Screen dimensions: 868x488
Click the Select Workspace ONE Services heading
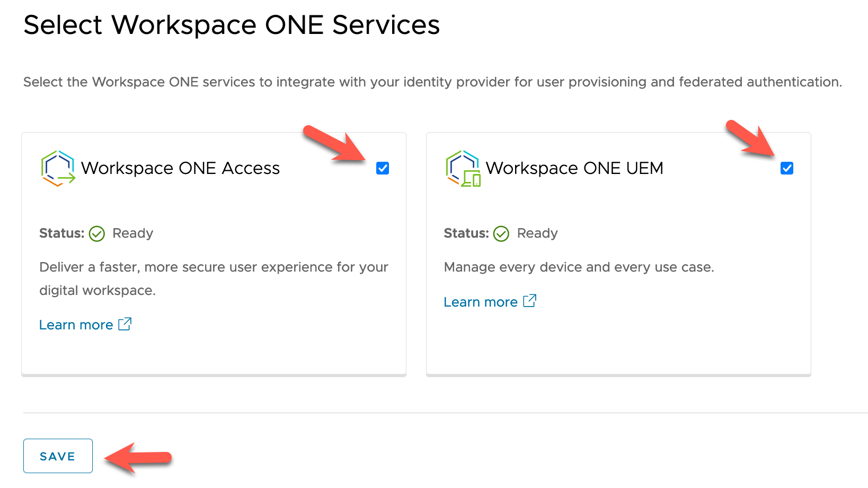coord(232,25)
